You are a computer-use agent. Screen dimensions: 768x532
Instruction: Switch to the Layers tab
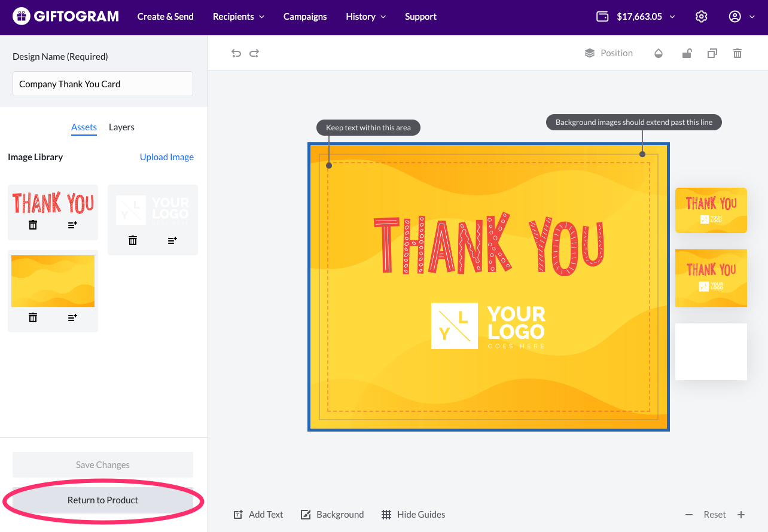121,127
